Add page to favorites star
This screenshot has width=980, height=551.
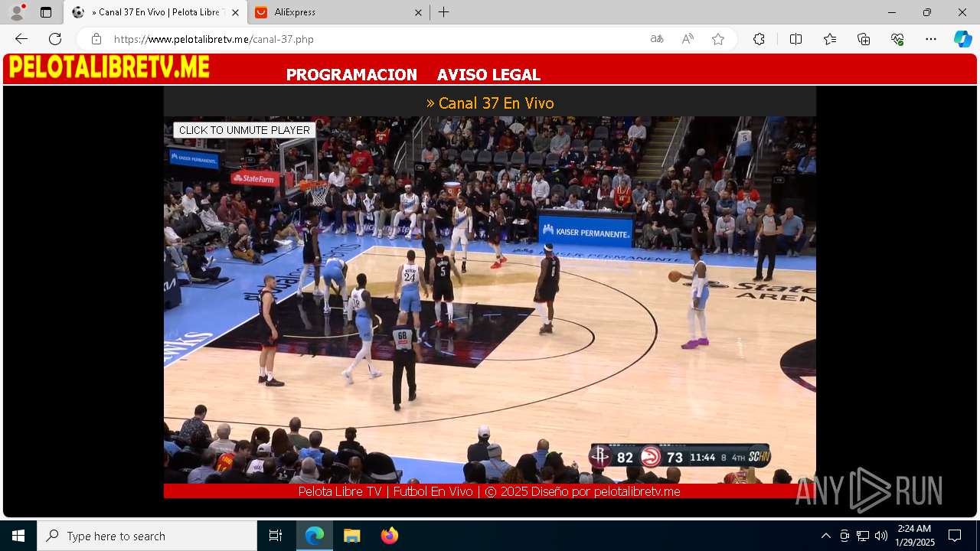click(x=718, y=39)
